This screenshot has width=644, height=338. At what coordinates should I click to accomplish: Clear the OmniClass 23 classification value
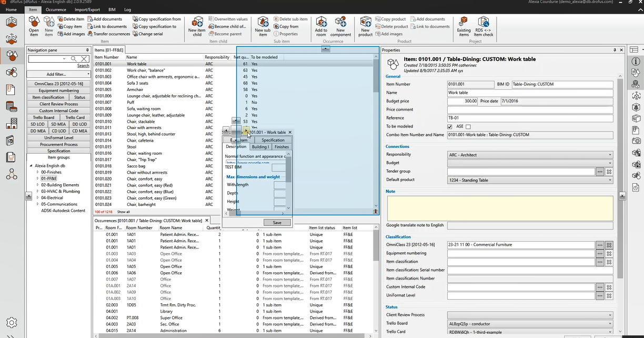click(609, 245)
